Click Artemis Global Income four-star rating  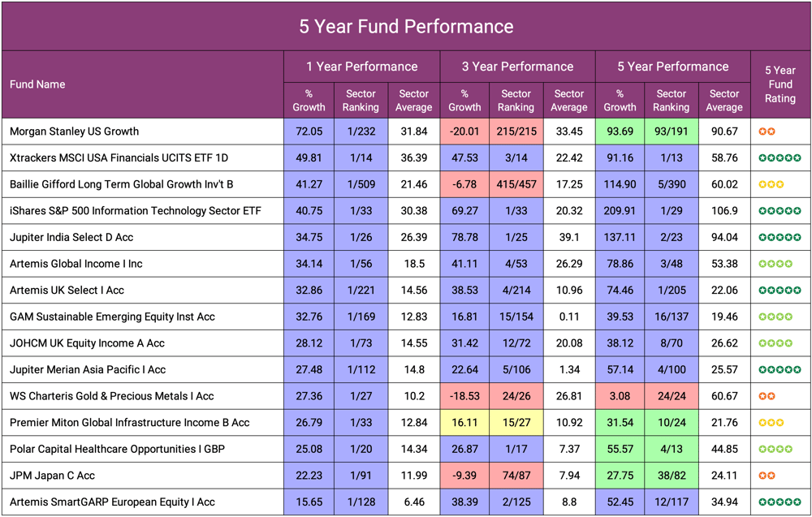(x=775, y=264)
